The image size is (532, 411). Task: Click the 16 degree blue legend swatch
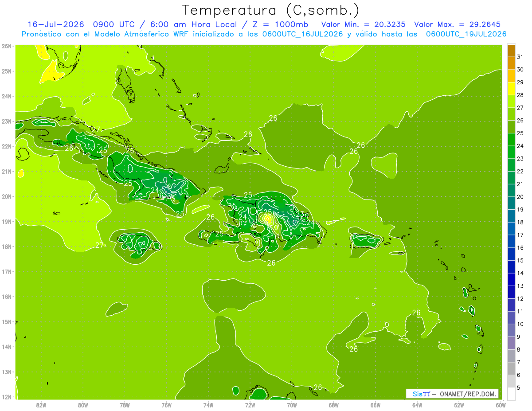(511, 242)
